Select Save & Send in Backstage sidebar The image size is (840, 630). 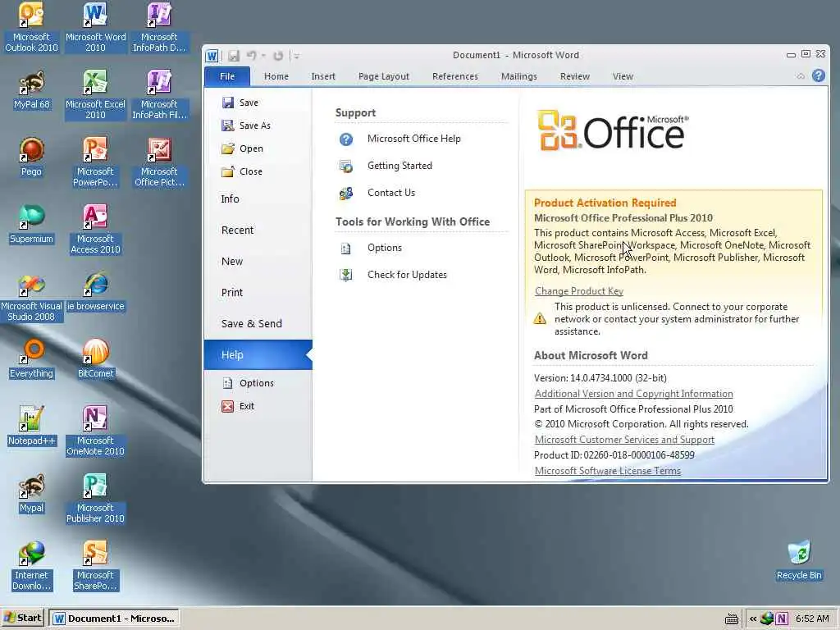coord(258,323)
